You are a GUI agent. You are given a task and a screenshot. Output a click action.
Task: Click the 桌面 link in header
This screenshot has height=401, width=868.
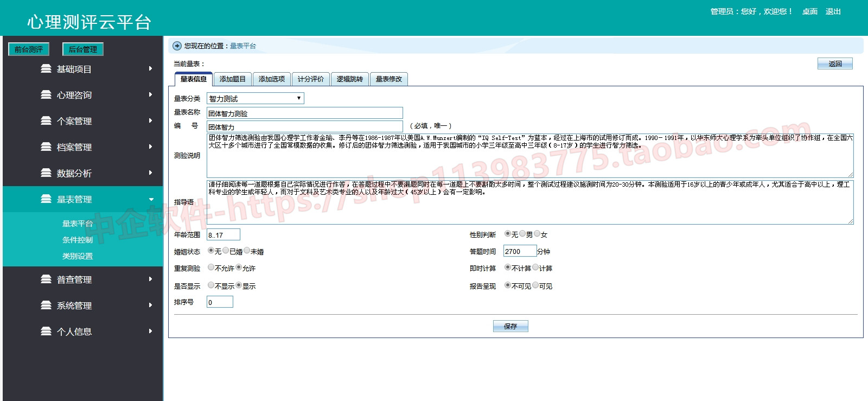[x=810, y=11]
